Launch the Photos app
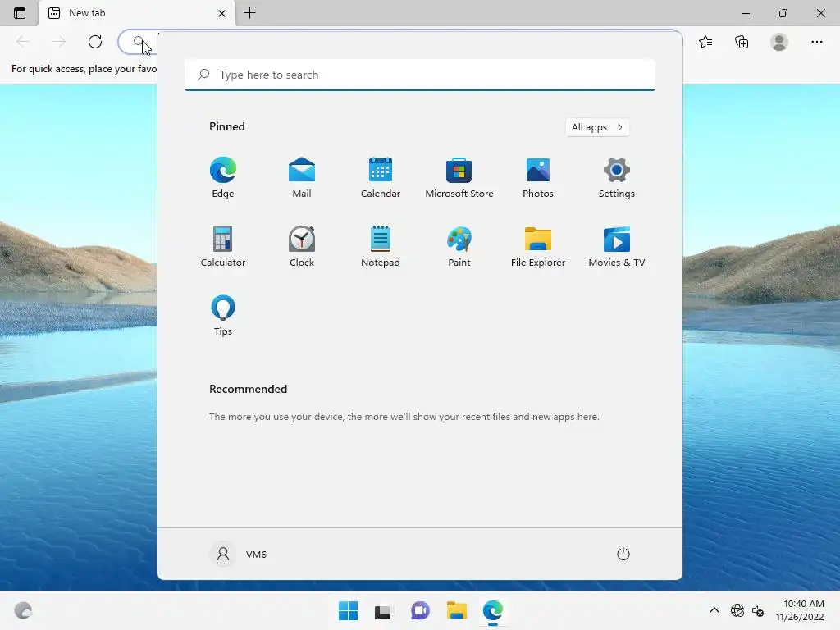Viewport: 840px width, 630px height. [538, 178]
